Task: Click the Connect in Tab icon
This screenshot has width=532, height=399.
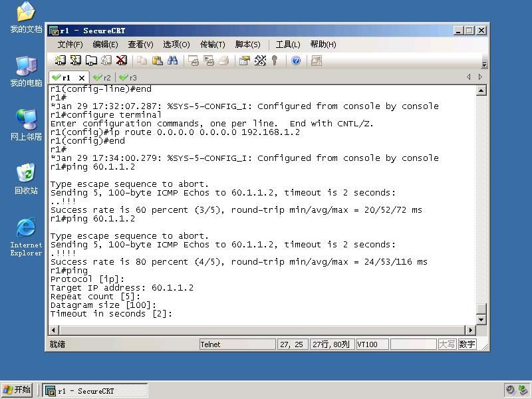Action: (91, 61)
